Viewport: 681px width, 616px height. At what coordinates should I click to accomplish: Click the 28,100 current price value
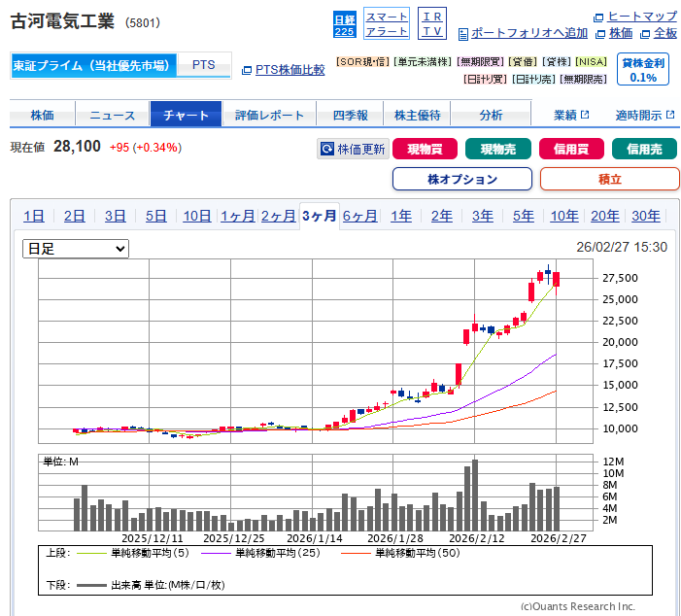click(x=77, y=147)
